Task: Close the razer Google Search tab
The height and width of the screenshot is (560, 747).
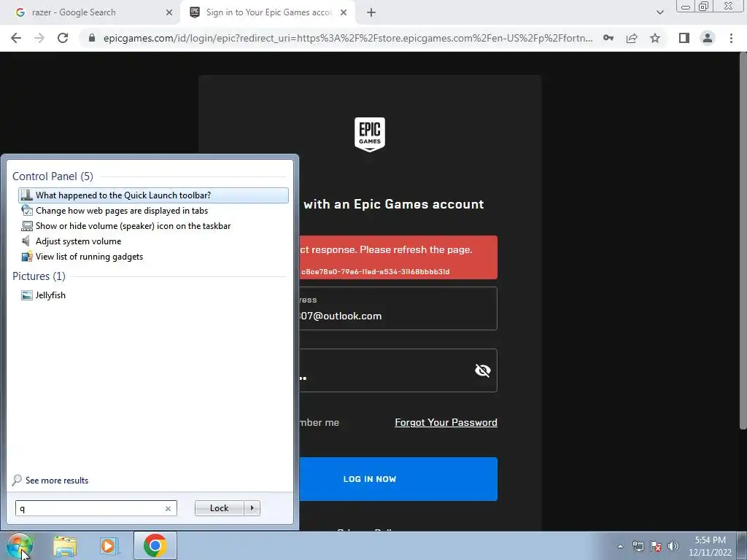Action: (169, 13)
